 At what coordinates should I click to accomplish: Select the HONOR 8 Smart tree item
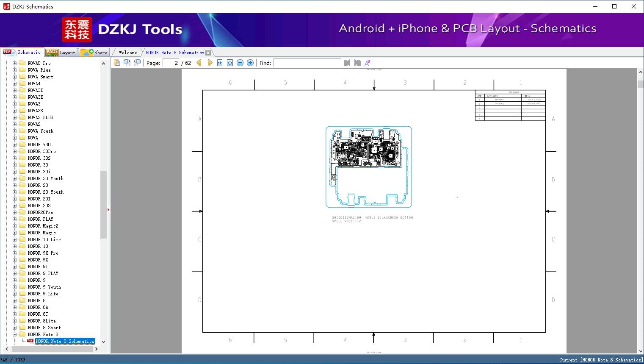(x=44, y=328)
